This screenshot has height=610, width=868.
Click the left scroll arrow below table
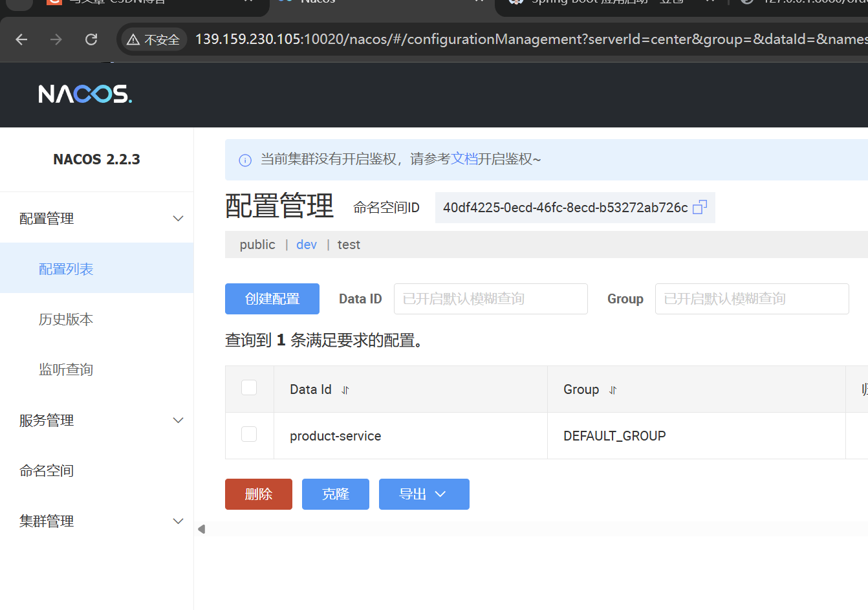202,529
